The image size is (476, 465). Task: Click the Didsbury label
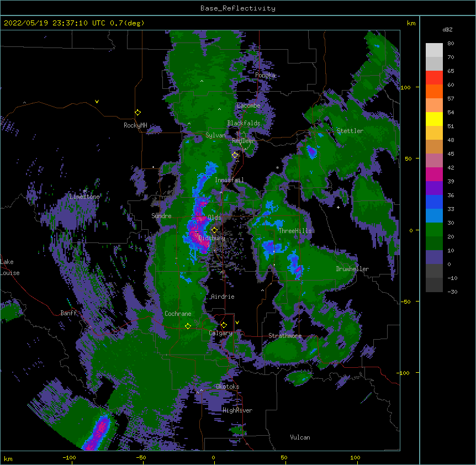pyautogui.click(x=211, y=238)
